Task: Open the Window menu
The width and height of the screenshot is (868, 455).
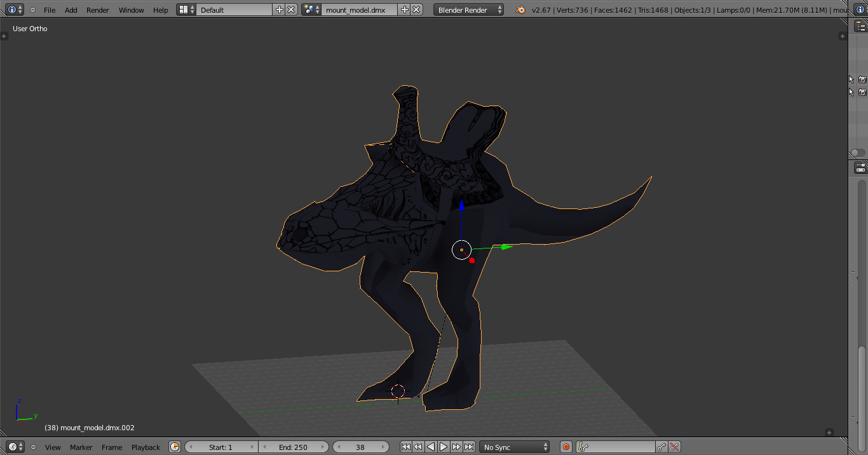Action: [x=132, y=10]
